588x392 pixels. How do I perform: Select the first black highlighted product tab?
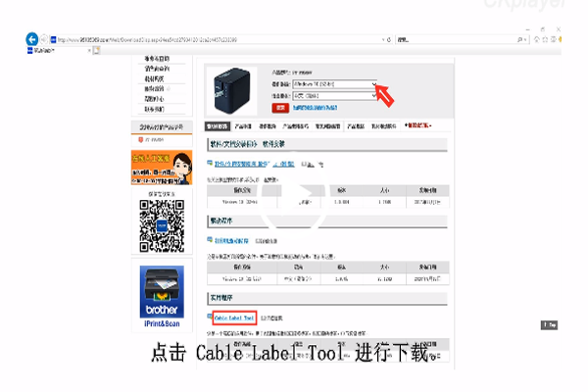point(216,126)
